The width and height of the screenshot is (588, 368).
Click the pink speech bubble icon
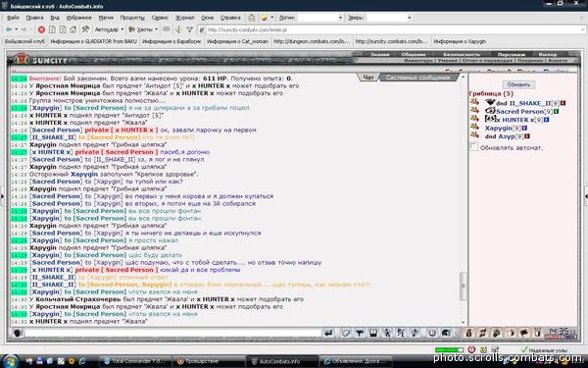[x=524, y=333]
